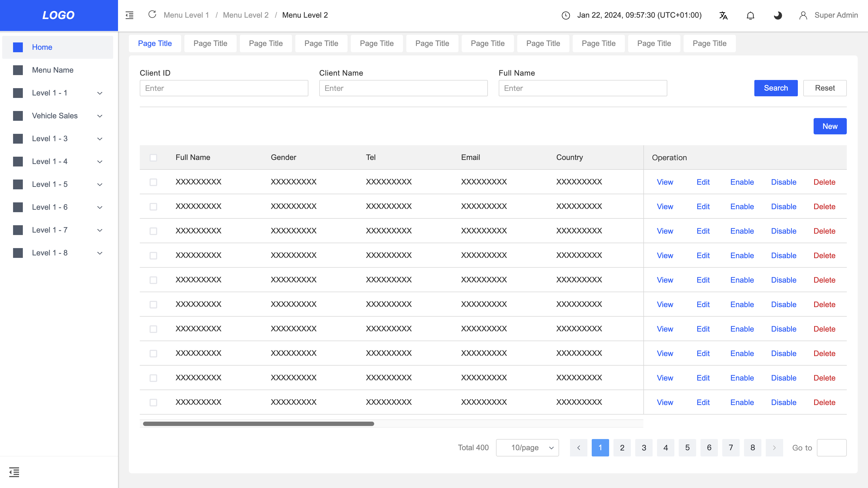Open the notifications bell
This screenshot has width=868, height=488.
click(751, 16)
